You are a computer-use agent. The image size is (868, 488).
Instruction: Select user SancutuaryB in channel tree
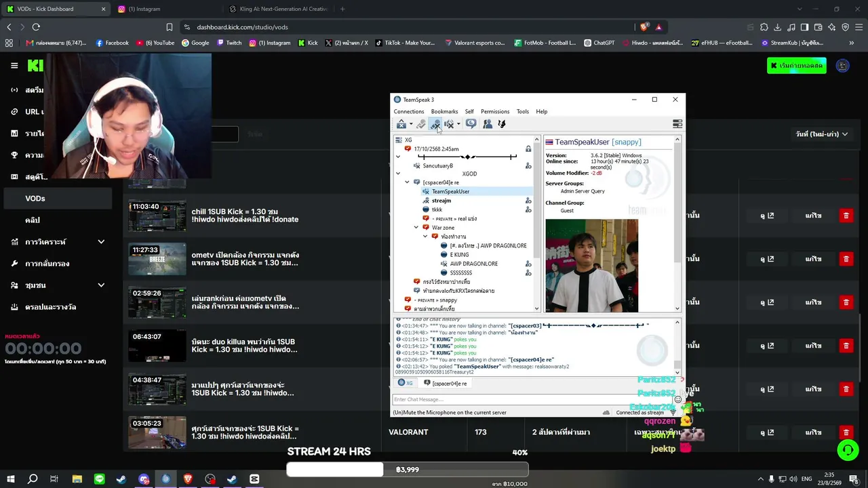(x=438, y=166)
